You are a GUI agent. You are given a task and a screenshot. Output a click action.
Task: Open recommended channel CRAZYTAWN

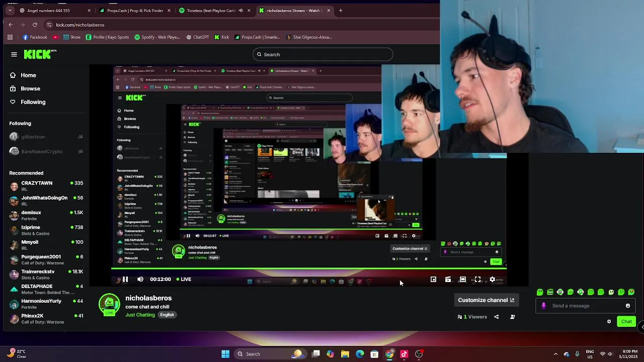[45, 186]
